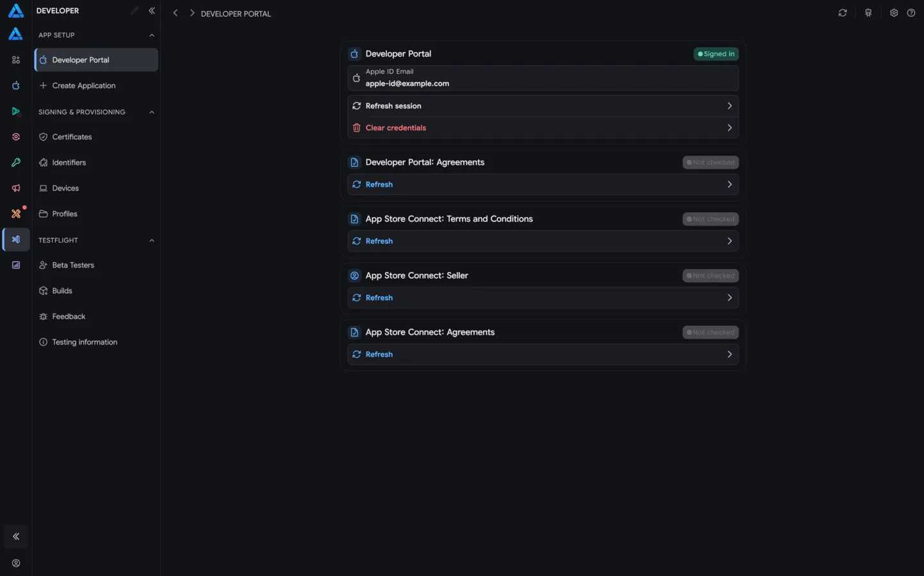
Task: Click the chevron on Refresh session row
Action: click(x=730, y=106)
